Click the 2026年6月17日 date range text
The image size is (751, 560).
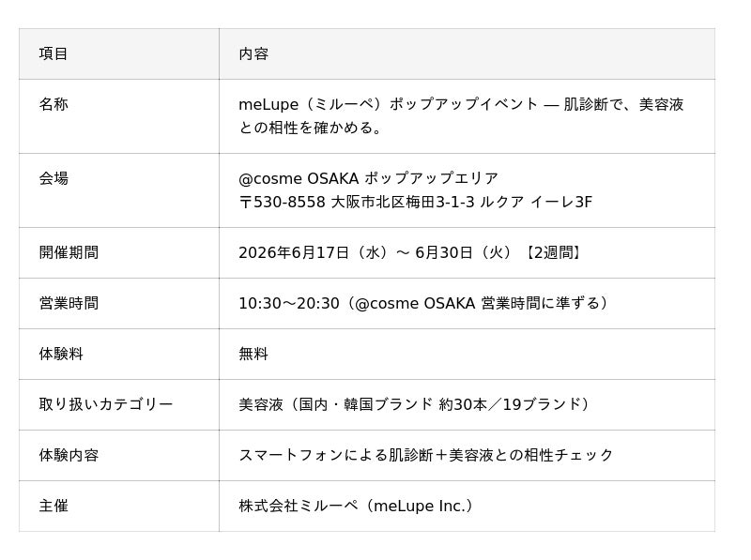[x=376, y=252]
